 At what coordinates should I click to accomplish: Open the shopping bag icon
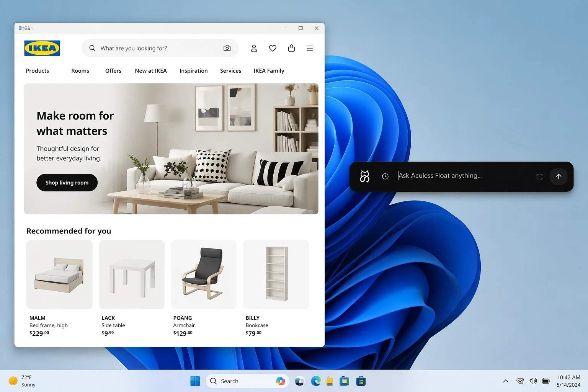coord(291,48)
